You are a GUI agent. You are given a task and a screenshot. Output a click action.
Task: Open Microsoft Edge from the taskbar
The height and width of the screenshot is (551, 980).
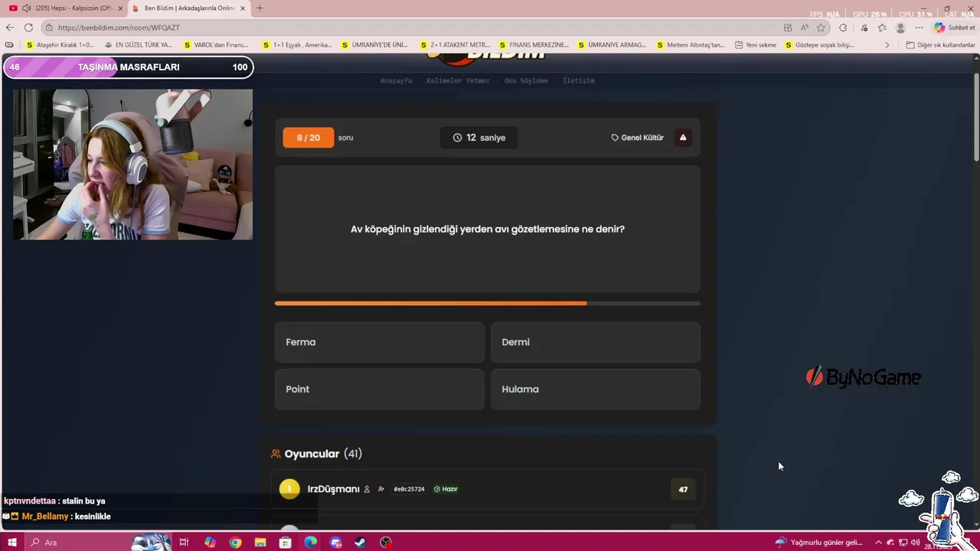tap(310, 543)
